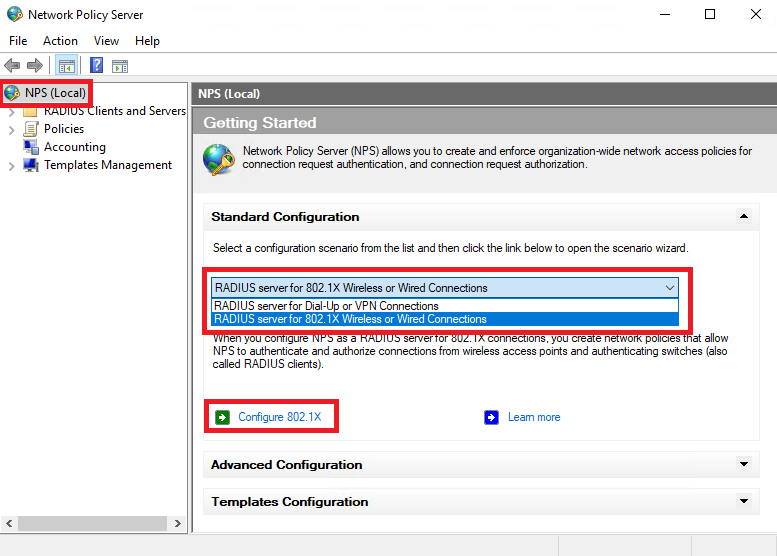Open the blue Help question-mark toolbar icon

[96, 65]
